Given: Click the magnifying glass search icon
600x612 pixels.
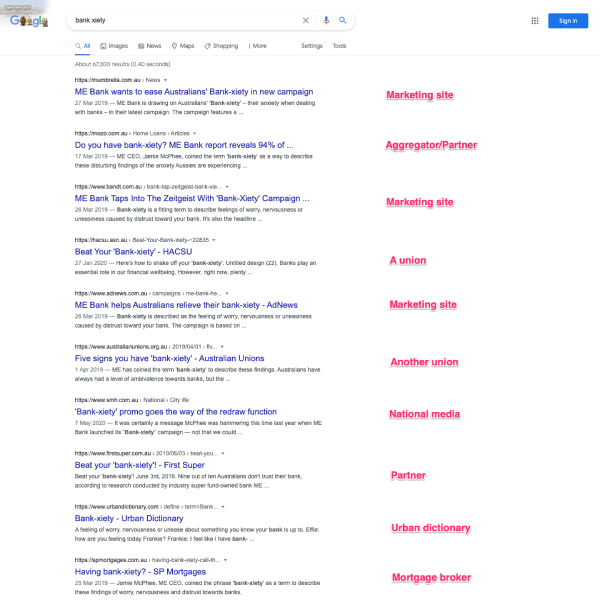Looking at the screenshot, I should click(x=342, y=20).
